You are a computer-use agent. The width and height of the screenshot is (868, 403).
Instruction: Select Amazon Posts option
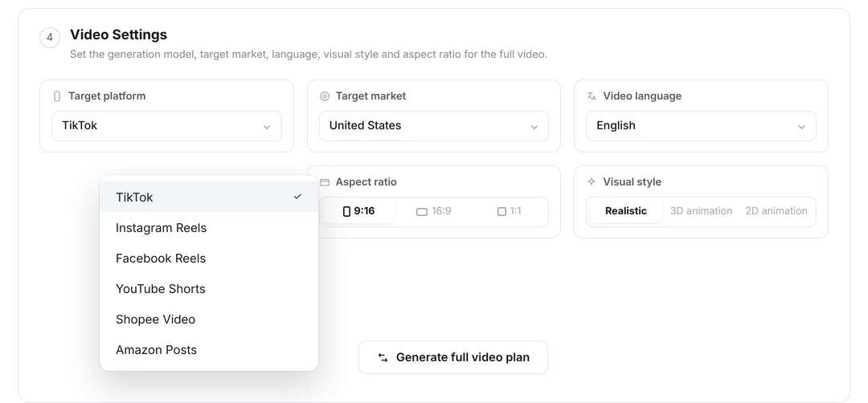(209, 349)
